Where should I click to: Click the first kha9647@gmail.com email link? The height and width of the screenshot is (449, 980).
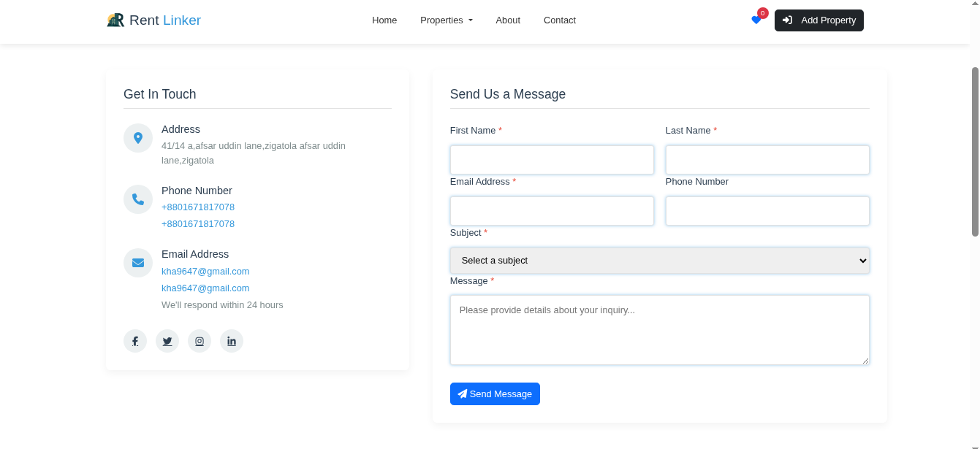(205, 272)
